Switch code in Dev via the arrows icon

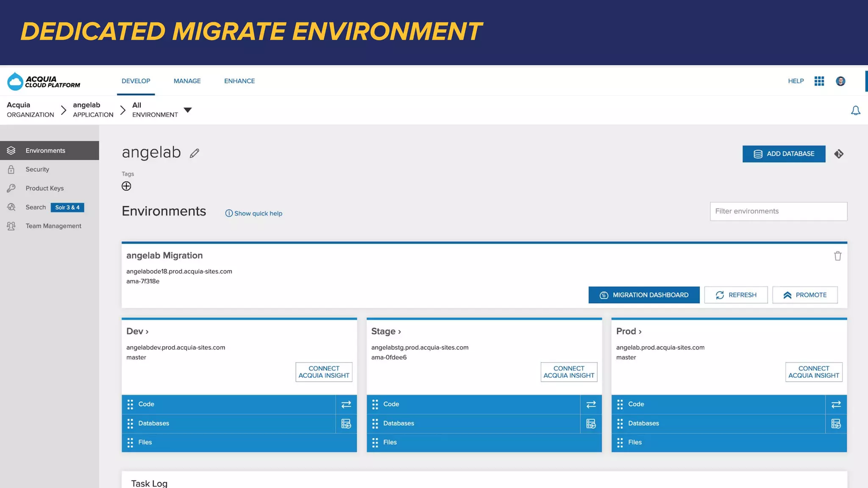tap(346, 405)
